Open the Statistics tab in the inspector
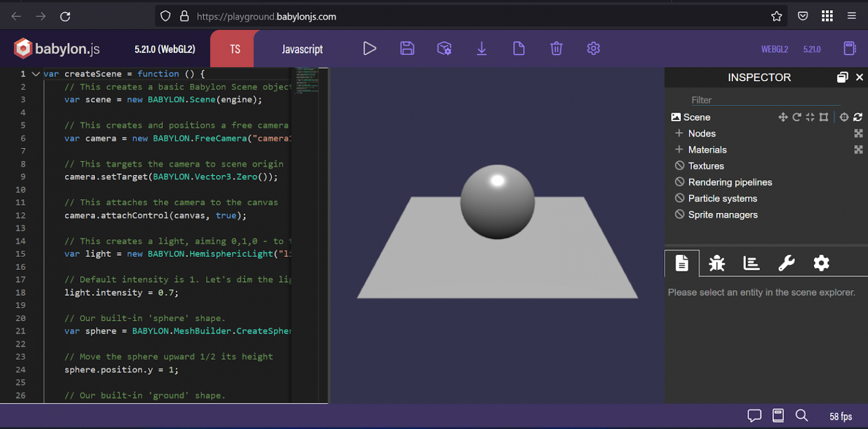 (751, 263)
